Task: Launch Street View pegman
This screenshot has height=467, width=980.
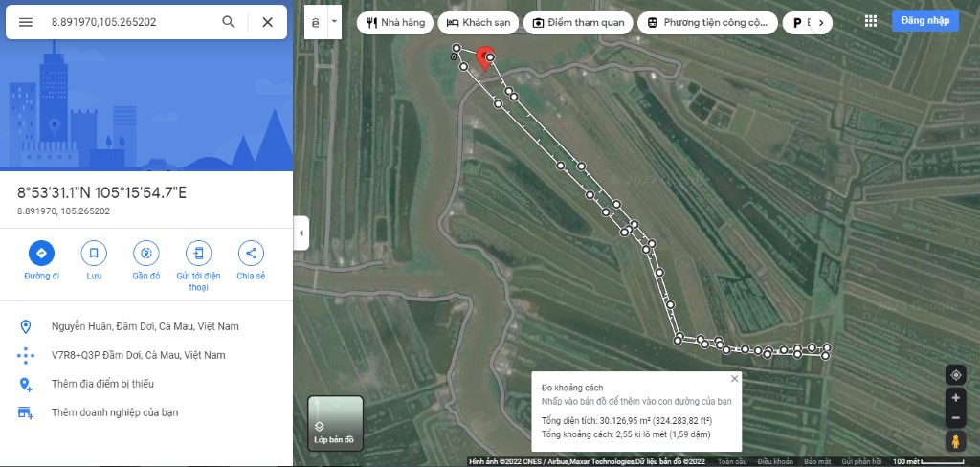Action: point(954,441)
